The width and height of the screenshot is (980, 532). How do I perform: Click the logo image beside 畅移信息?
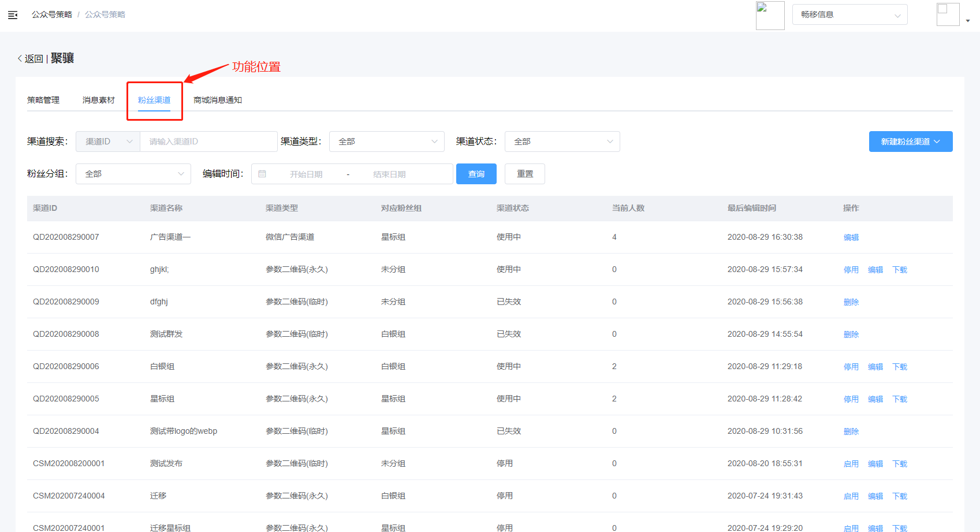tap(770, 16)
